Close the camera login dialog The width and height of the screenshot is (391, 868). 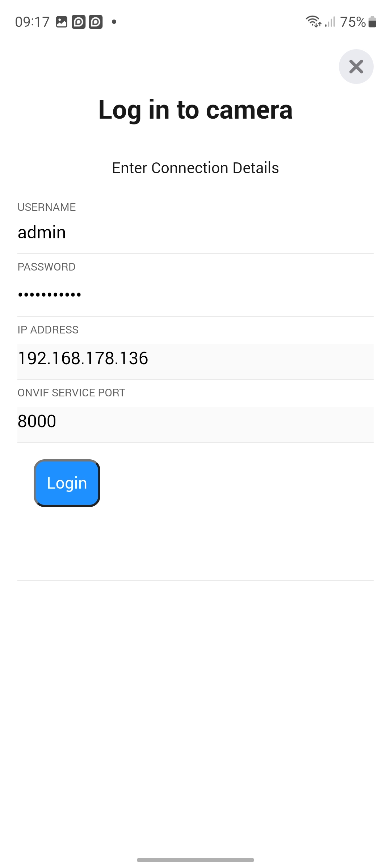[x=356, y=67]
